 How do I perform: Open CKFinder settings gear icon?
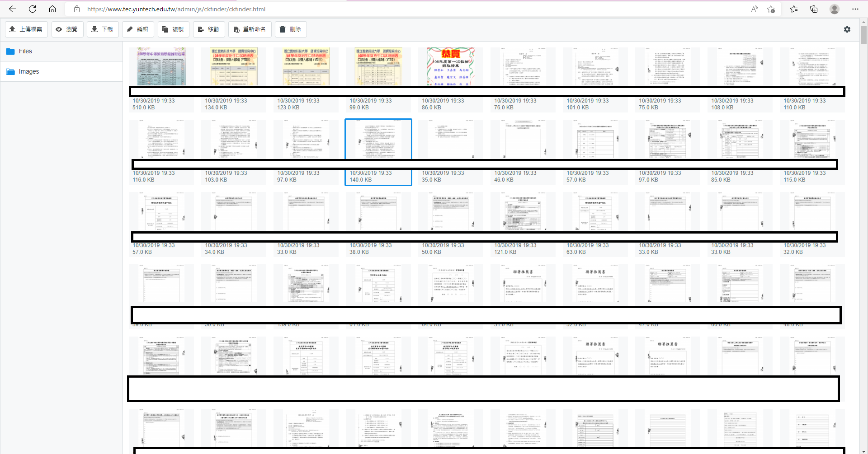847,29
